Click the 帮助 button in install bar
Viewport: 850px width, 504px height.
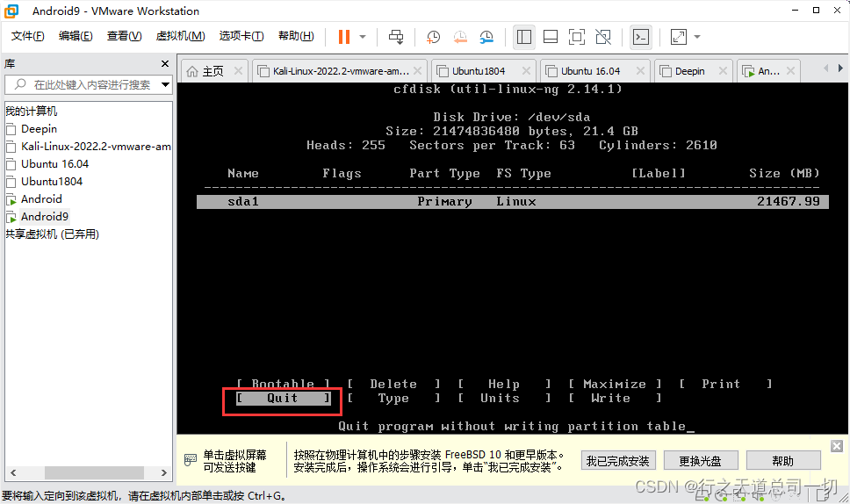(x=782, y=461)
